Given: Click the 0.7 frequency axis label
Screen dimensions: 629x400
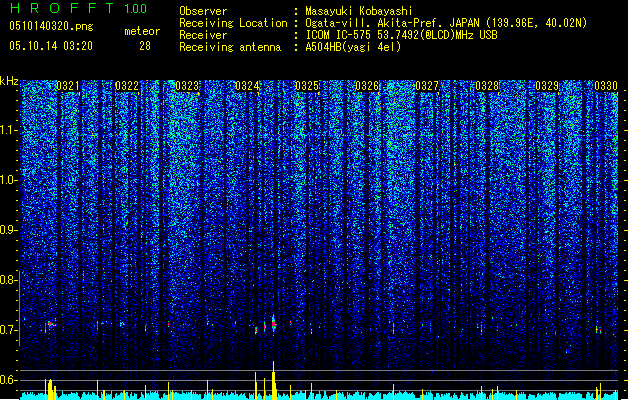Looking at the screenshot, I should click(x=8, y=330).
